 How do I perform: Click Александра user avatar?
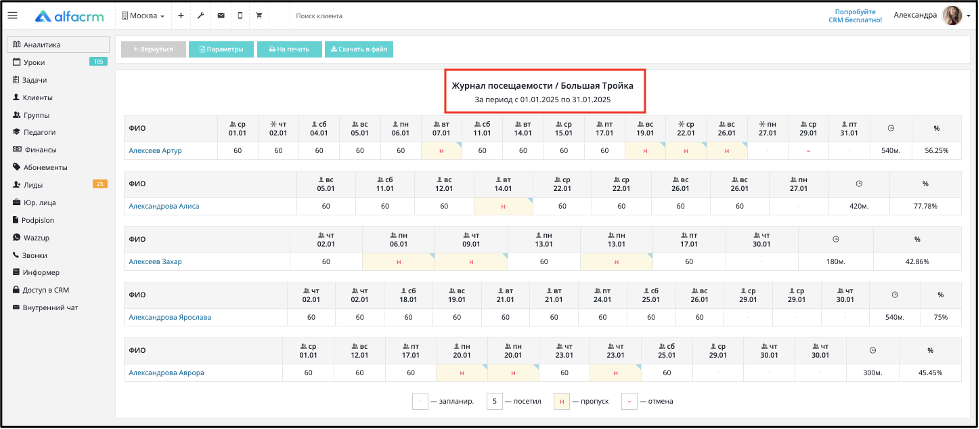coord(952,16)
